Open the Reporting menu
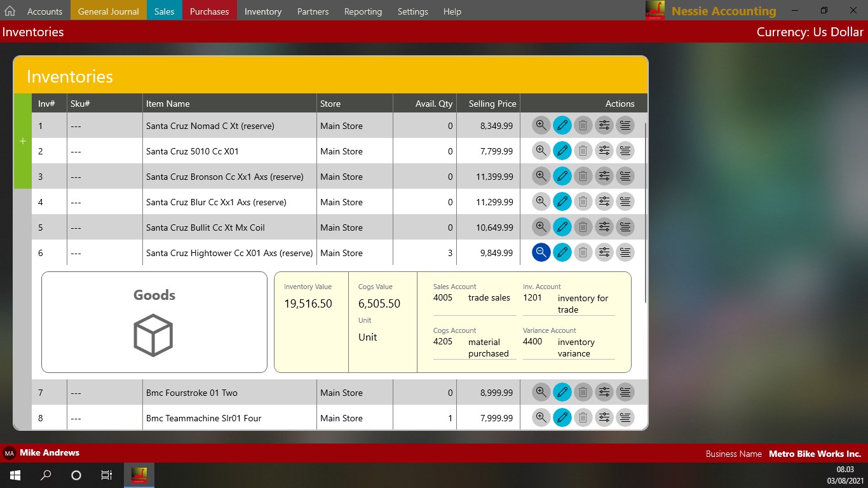This screenshot has width=868, height=488. pos(363,11)
